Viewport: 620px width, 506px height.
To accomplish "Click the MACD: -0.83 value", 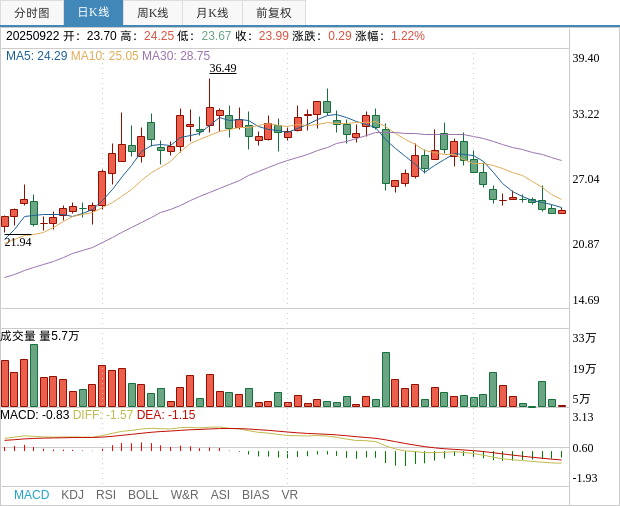I will 35,415.
